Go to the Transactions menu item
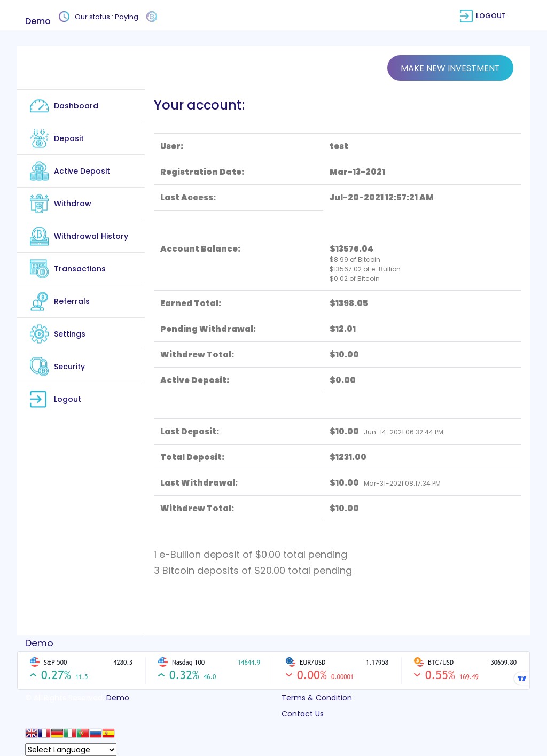547x756 pixels. (80, 269)
